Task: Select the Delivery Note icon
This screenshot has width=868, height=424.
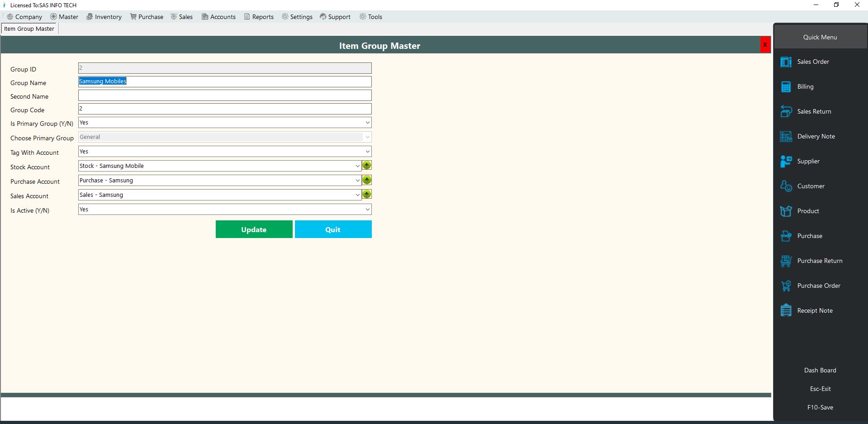Action: pyautogui.click(x=786, y=137)
